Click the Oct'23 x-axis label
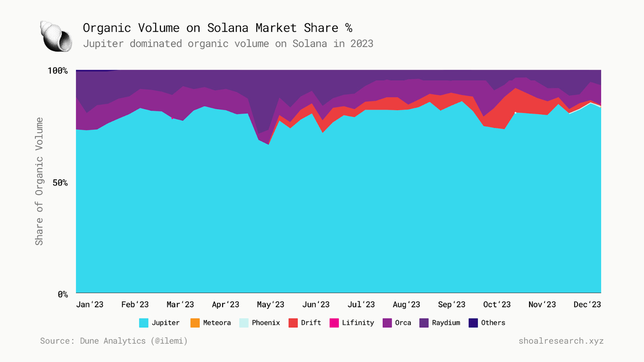644x362 pixels. [x=497, y=304]
